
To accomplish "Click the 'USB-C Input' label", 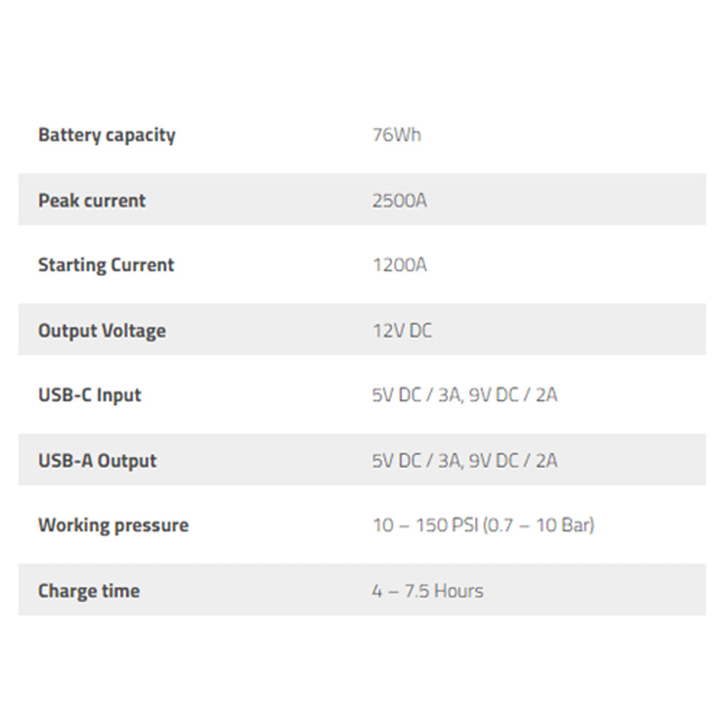I will pos(90,395).
